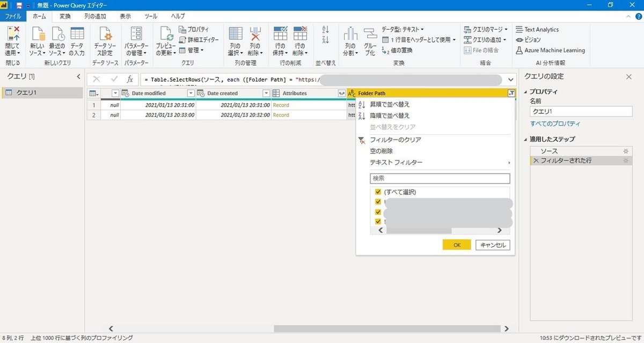Open the ファイル (File) tab
This screenshot has height=343, width=644.
[13, 17]
